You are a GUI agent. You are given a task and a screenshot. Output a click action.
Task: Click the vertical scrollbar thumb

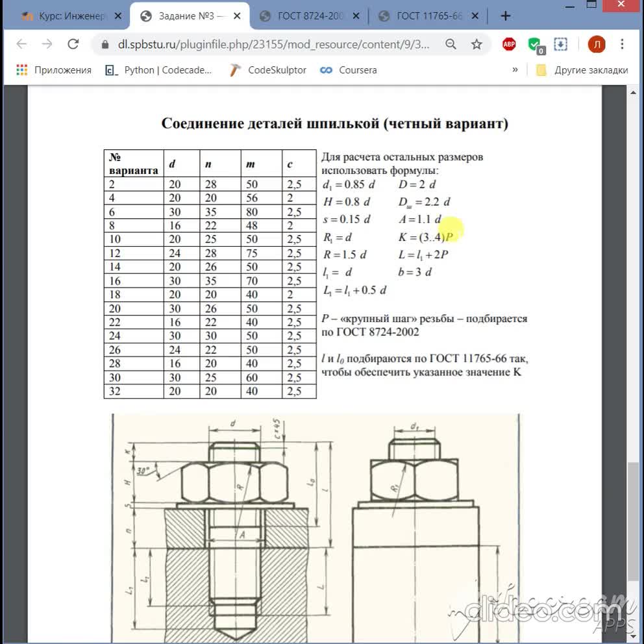pos(634,521)
